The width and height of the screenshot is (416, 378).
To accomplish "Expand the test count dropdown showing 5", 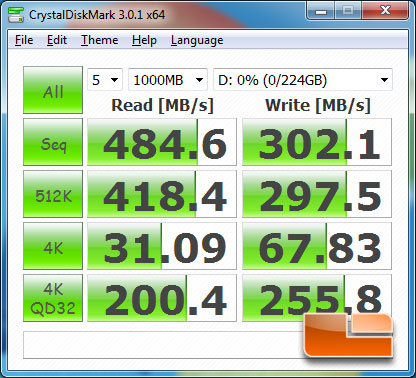I will click(105, 80).
